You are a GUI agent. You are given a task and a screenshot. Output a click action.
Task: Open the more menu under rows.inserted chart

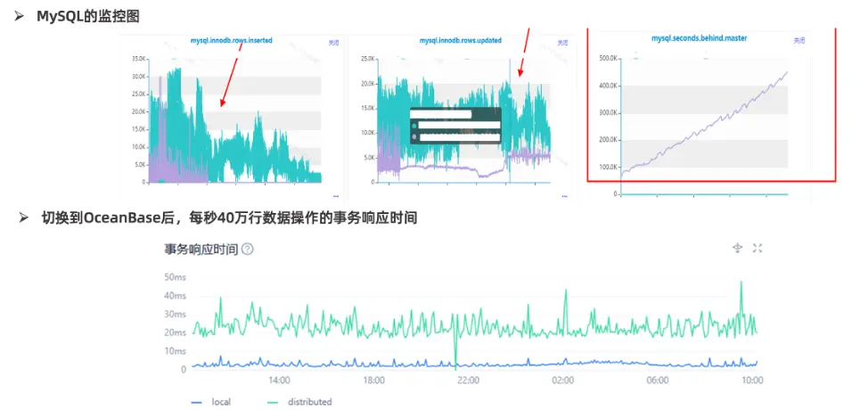(x=336, y=195)
